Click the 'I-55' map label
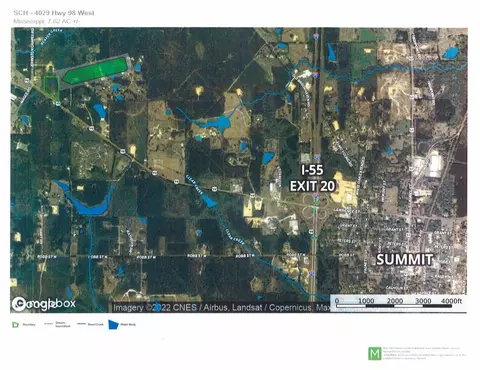The width and height of the screenshot is (480, 370). click(x=312, y=170)
